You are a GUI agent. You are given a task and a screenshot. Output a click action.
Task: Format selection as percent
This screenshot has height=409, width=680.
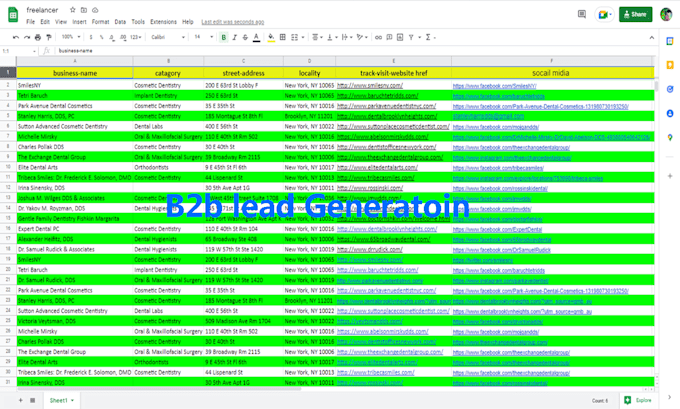(101, 37)
